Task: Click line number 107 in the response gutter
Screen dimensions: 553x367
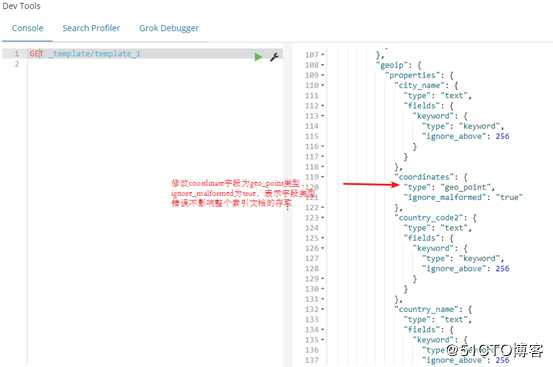Action: [312, 55]
